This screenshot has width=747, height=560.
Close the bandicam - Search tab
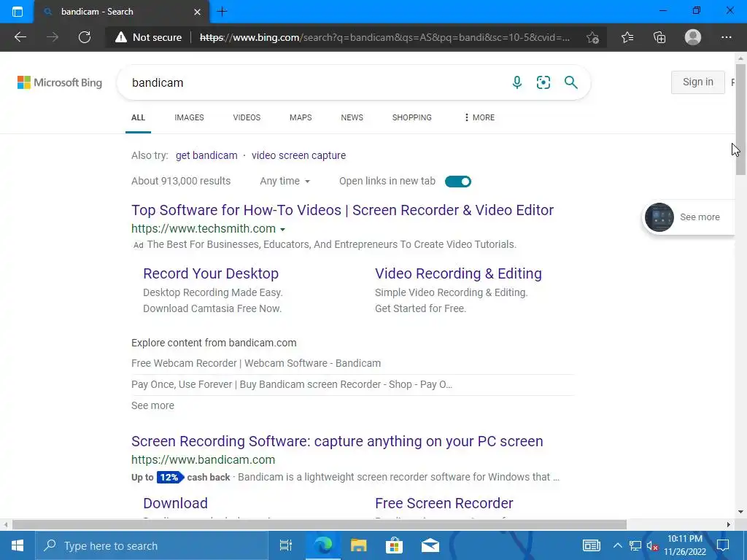tap(197, 12)
